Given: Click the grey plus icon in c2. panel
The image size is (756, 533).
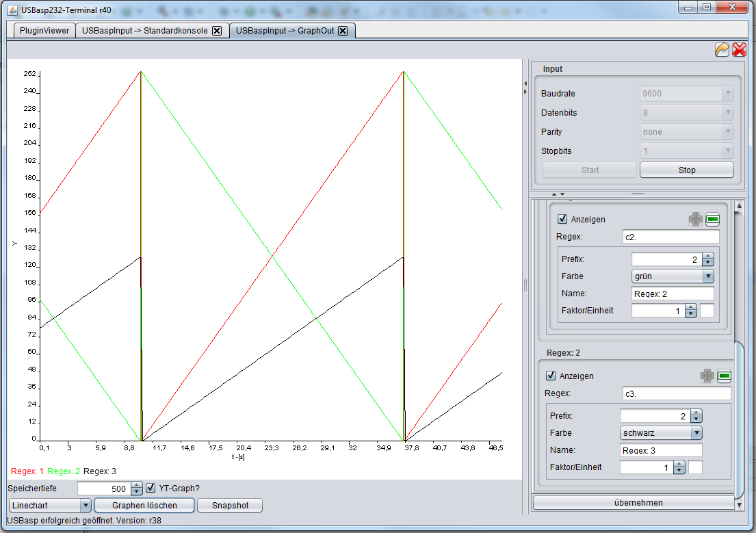Looking at the screenshot, I should tap(695, 220).
